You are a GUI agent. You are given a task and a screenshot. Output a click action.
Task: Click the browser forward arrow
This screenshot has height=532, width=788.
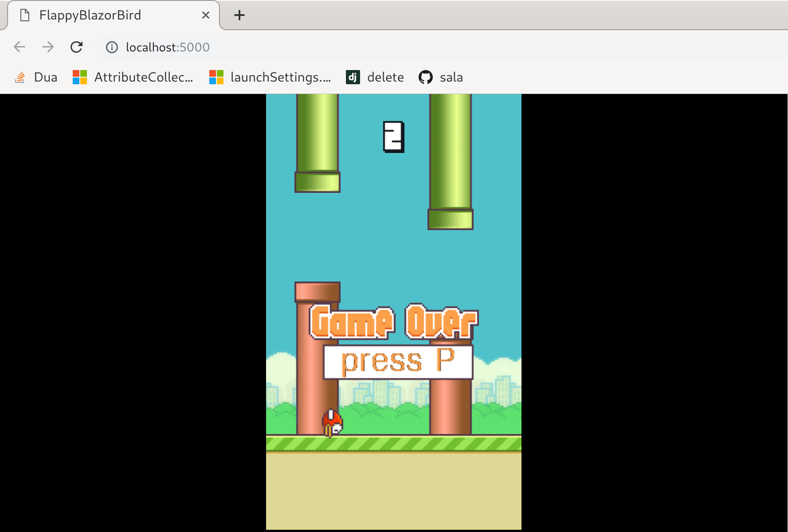48,47
